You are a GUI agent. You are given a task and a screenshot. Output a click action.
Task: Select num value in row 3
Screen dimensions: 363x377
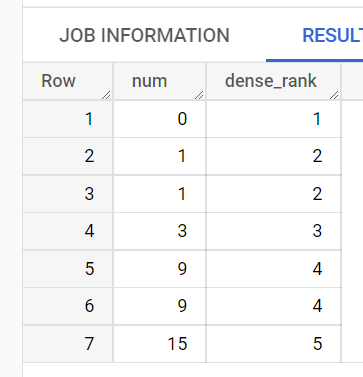coord(160,194)
